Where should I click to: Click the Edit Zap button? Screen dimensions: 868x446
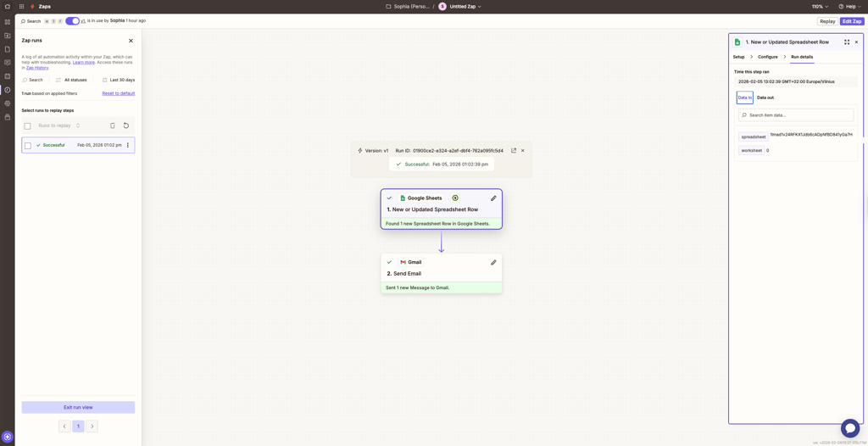(851, 21)
